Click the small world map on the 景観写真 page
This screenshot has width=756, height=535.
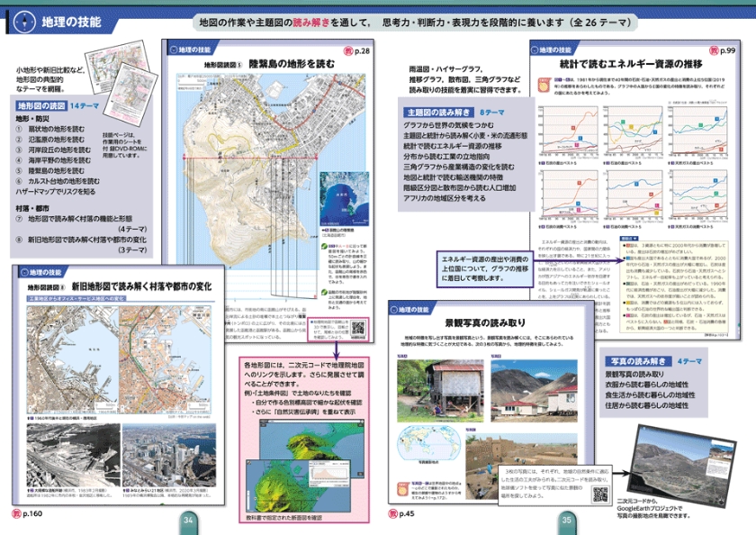coord(428,443)
